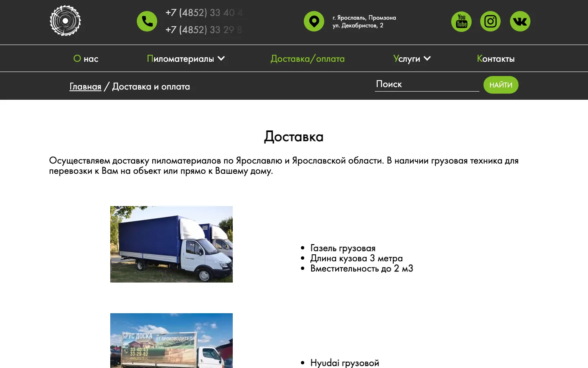Viewport: 588px width, 368px height.
Task: Open the Услуги menu item
Action: (407, 58)
